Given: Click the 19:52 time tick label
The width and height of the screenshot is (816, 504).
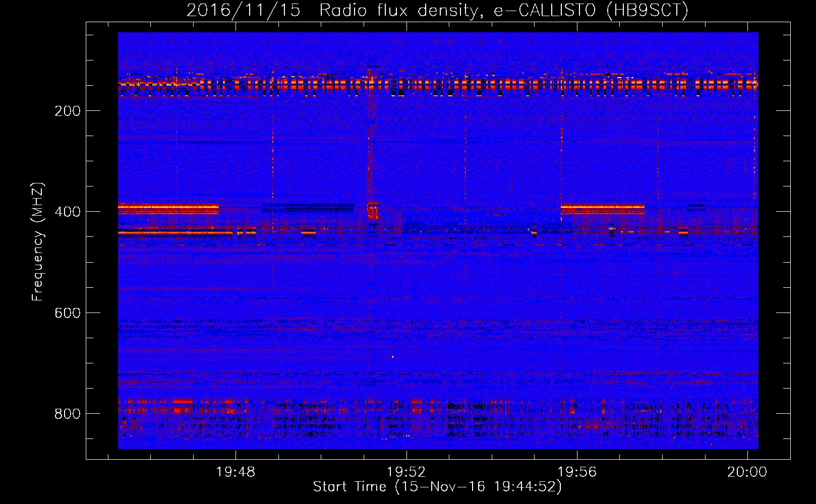Looking at the screenshot, I should pos(406,472).
